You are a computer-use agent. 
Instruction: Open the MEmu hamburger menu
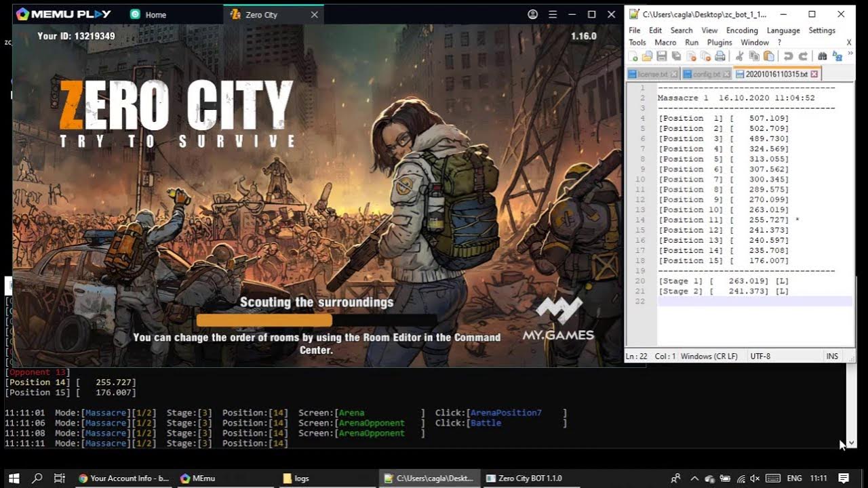point(553,14)
